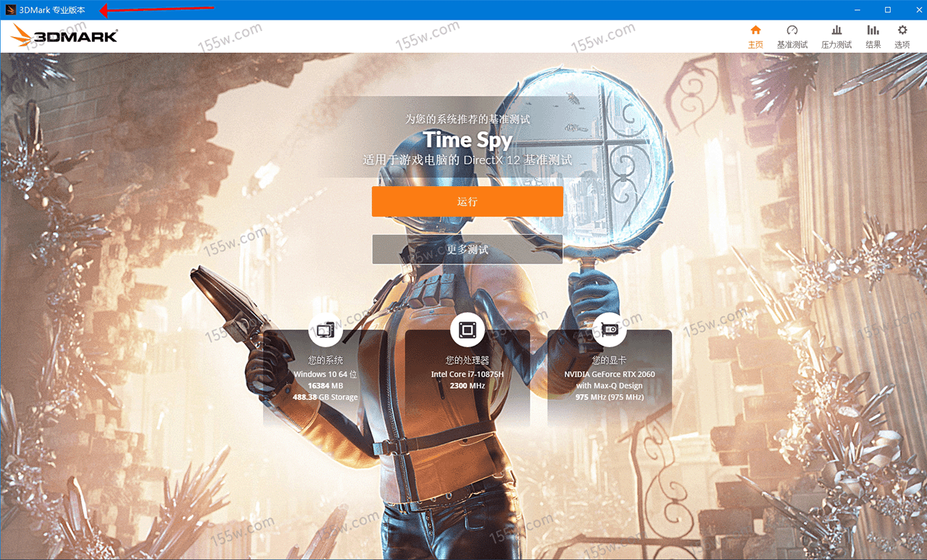
Task: Click the 3DMark logo in header
Action: click(x=65, y=35)
